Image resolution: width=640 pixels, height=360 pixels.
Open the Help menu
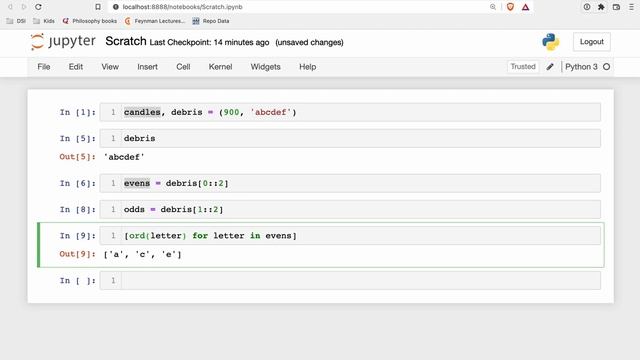(307, 67)
